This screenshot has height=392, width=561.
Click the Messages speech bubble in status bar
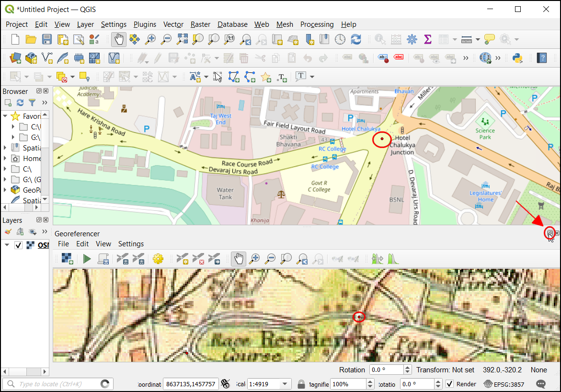(x=541, y=384)
